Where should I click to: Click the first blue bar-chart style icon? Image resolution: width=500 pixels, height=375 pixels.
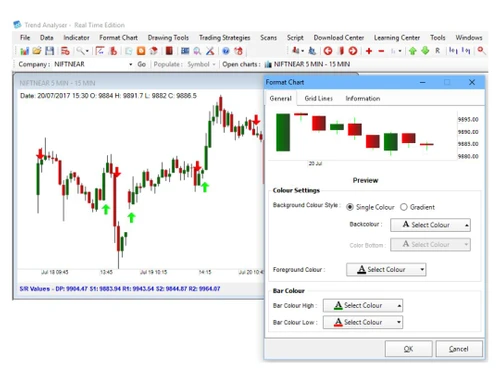pyautogui.click(x=453, y=51)
